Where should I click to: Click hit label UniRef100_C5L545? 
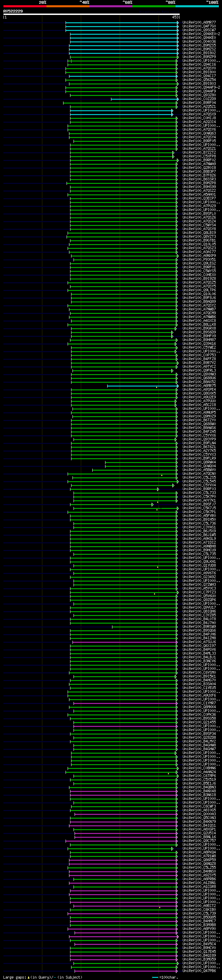point(199,481)
